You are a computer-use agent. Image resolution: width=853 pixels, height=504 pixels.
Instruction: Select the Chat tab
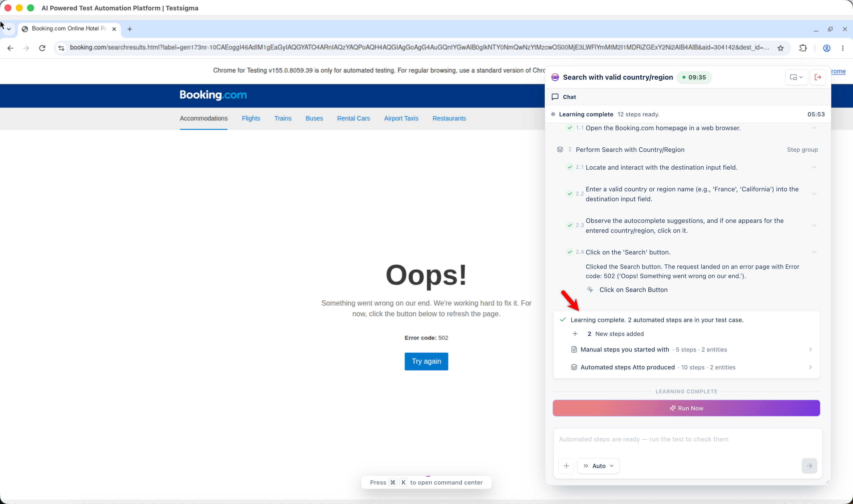[564, 97]
